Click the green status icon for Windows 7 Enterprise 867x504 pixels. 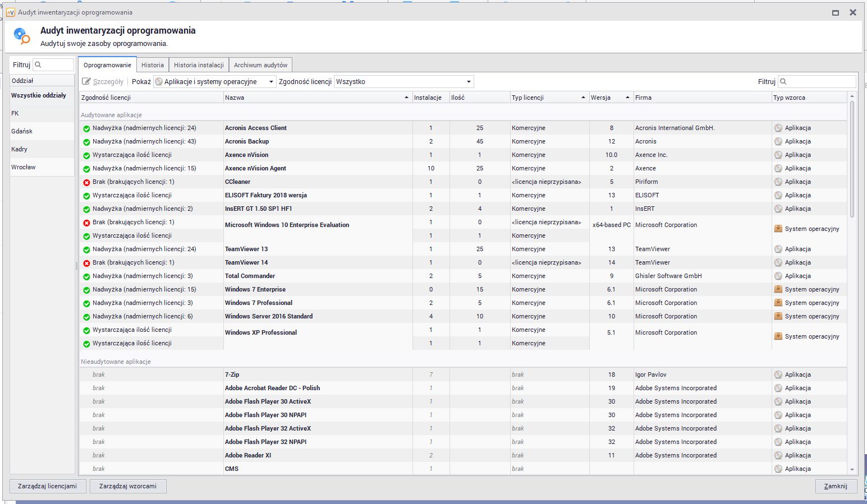click(86, 290)
